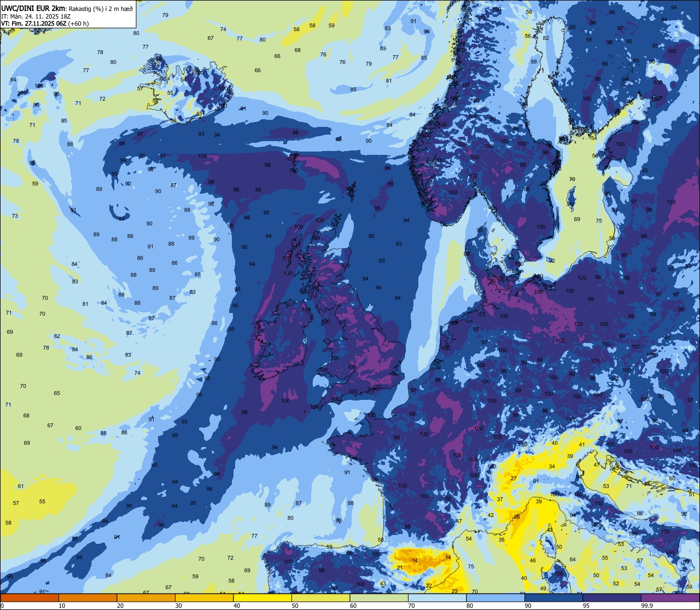The height and width of the screenshot is (610, 700).
Task: Click the humidity value '64' over Italy
Action: click(573, 560)
